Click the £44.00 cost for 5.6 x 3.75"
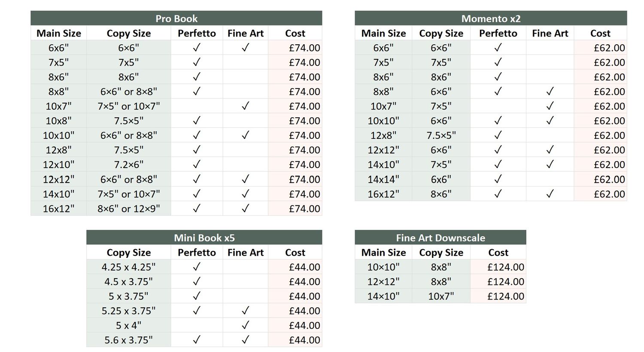The height and width of the screenshot is (352, 644). pos(295,340)
